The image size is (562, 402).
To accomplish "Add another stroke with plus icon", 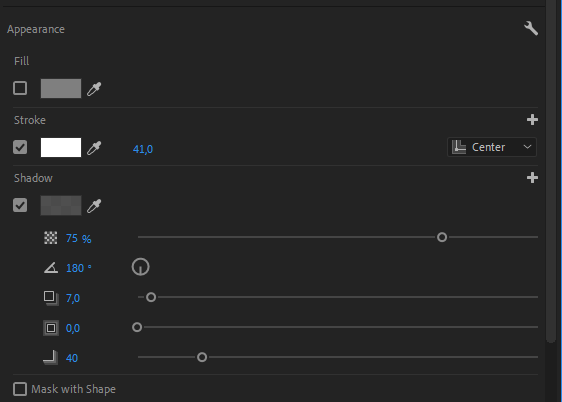I will [532, 120].
